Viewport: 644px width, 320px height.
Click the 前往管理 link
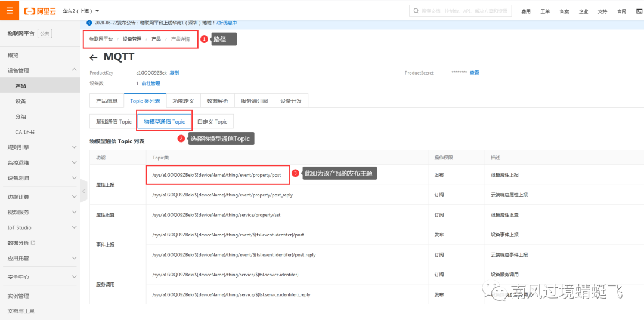(151, 84)
